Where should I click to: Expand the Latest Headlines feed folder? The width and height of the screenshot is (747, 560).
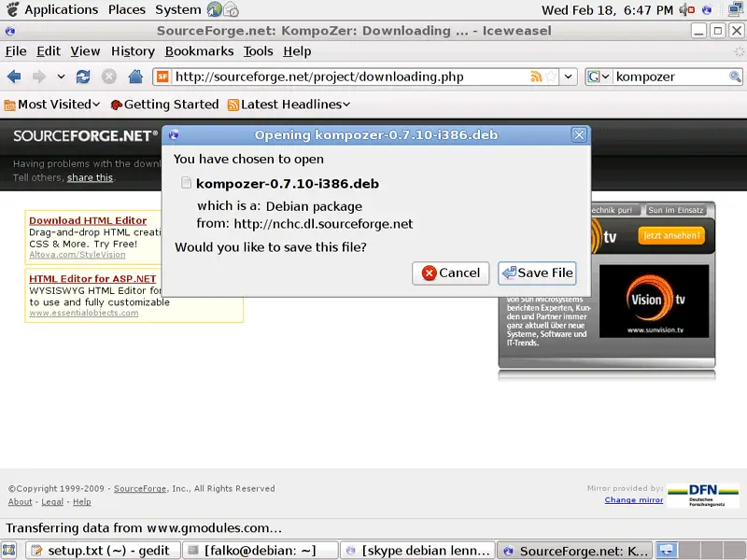click(x=289, y=105)
